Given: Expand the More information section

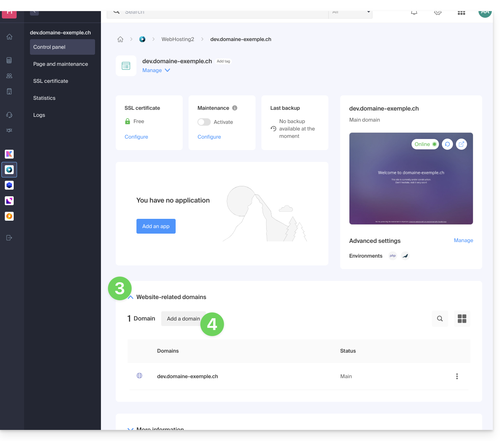Looking at the screenshot, I should click(x=131, y=428).
